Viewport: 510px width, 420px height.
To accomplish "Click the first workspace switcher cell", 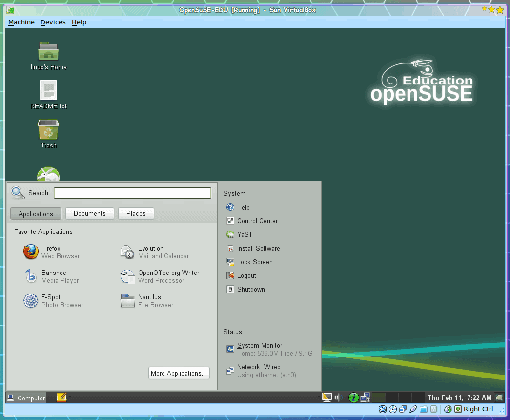I will coord(379,398).
